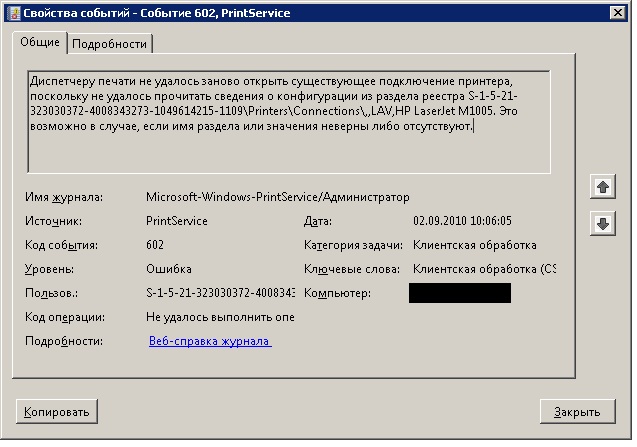Image resolution: width=637 pixels, height=447 pixels.
Task: Click the down arrow next event button
Action: click(603, 224)
